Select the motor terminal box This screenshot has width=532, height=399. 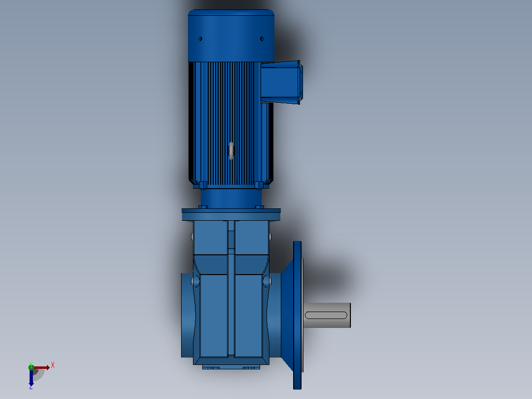point(282,82)
